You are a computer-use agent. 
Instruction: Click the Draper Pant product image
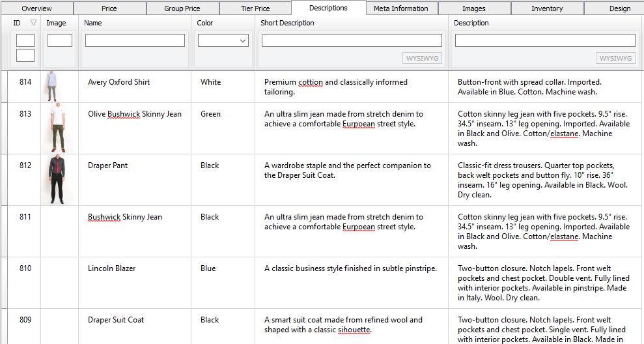(57, 179)
